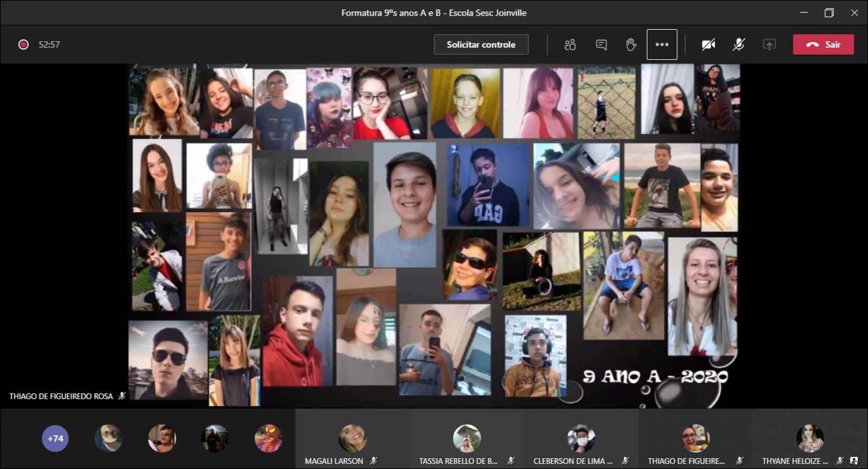Raise your hand in the meeting
Image resolution: width=868 pixels, height=469 pixels.
pos(631,45)
